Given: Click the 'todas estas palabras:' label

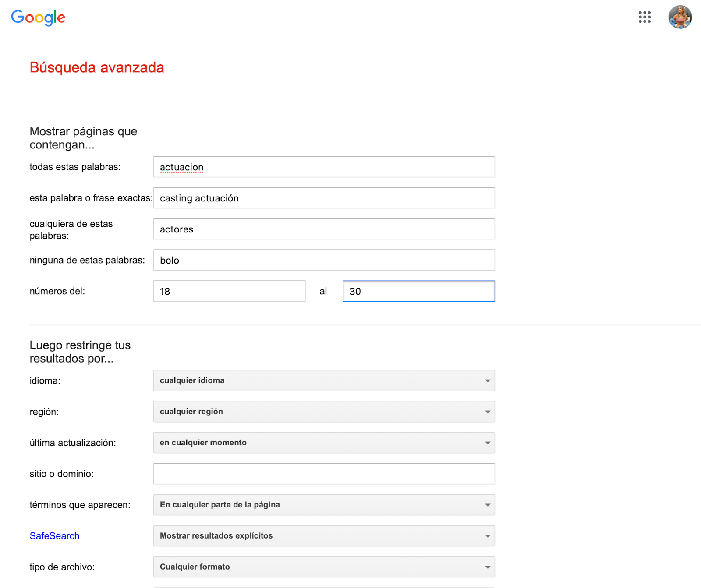Looking at the screenshot, I should 75,167.
